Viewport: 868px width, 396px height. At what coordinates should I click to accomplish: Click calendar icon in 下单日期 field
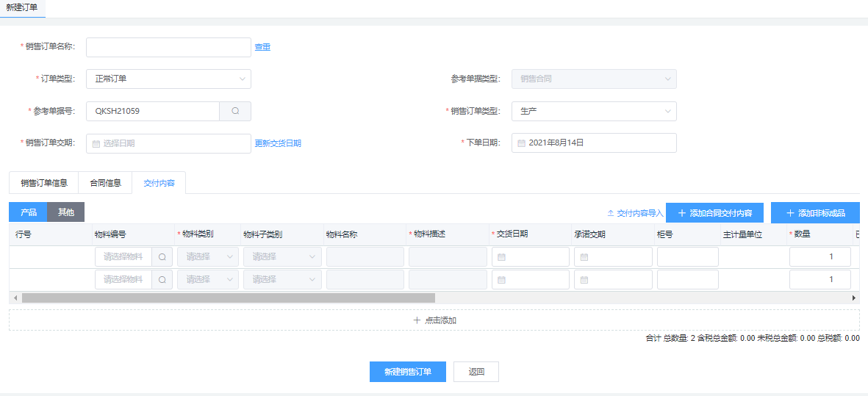click(x=521, y=143)
